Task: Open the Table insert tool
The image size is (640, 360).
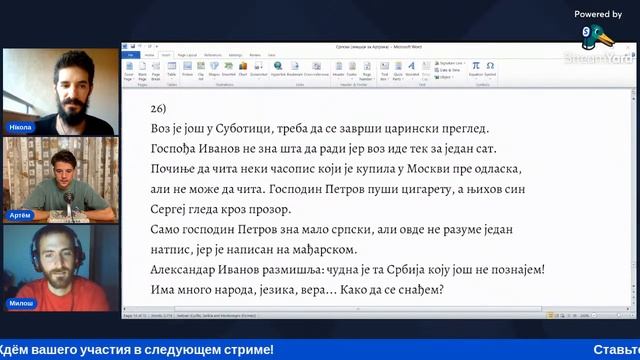Action: [172, 70]
